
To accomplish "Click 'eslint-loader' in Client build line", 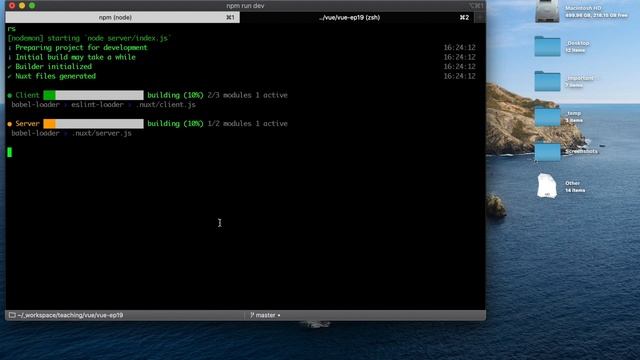I will [97, 104].
